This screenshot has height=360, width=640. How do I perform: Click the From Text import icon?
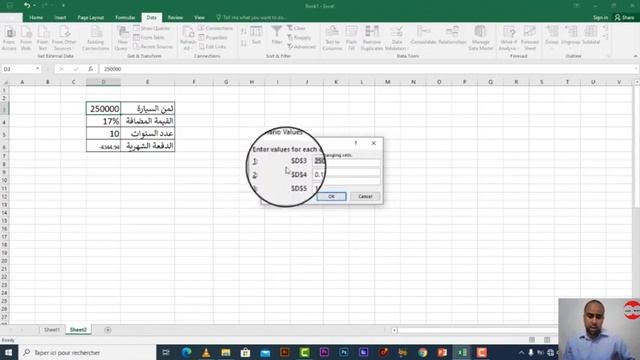tap(42, 38)
